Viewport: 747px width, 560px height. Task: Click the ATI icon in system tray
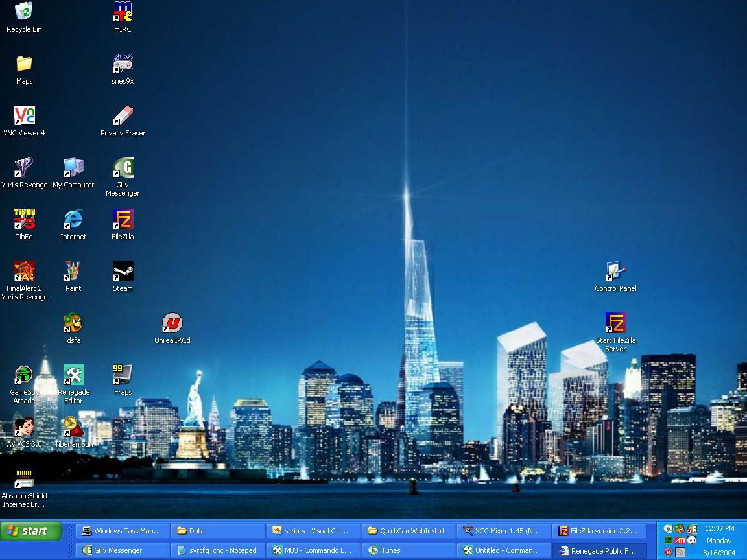pyautogui.click(x=680, y=540)
